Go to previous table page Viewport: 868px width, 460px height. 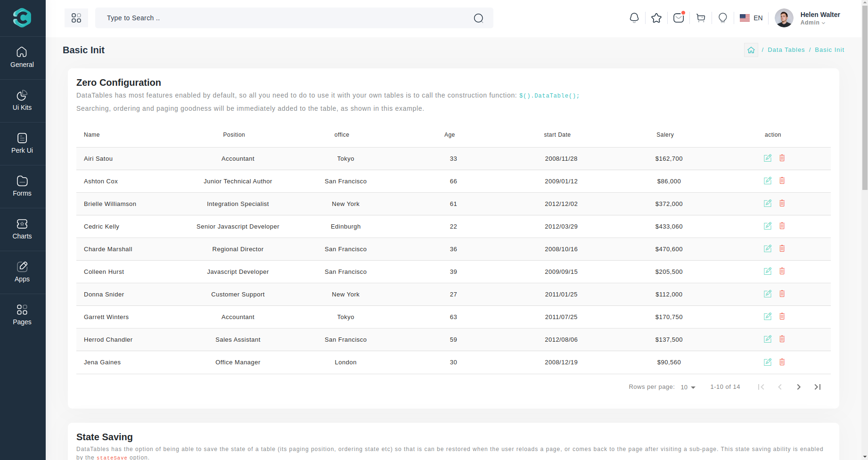point(780,387)
